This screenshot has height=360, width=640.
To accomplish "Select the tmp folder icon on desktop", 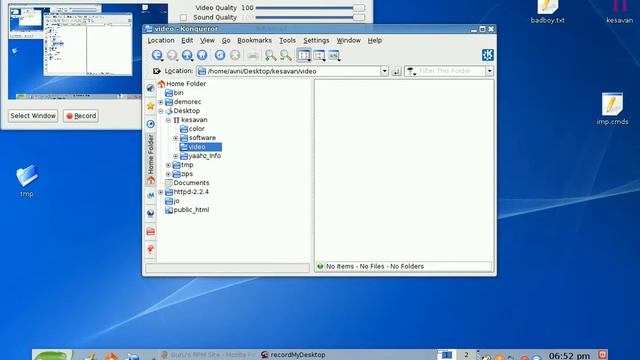I will 27,180.
